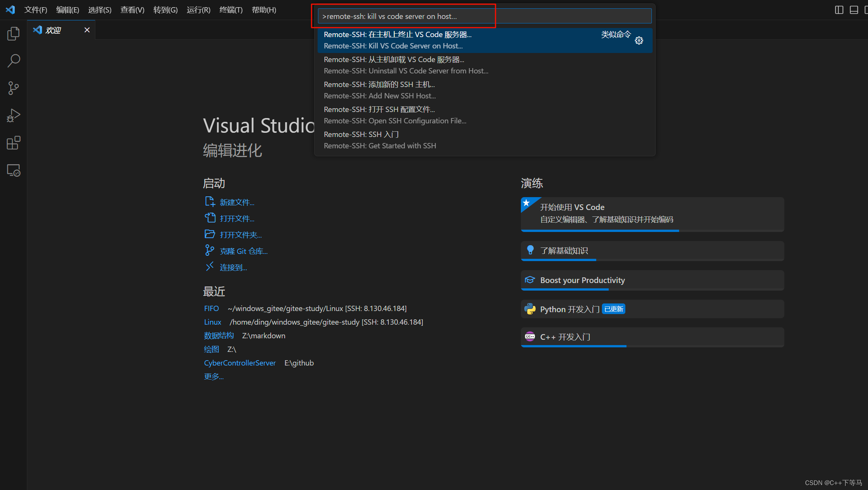Open the 运行(R) menu
Screen dimensions: 868x490
pos(198,10)
